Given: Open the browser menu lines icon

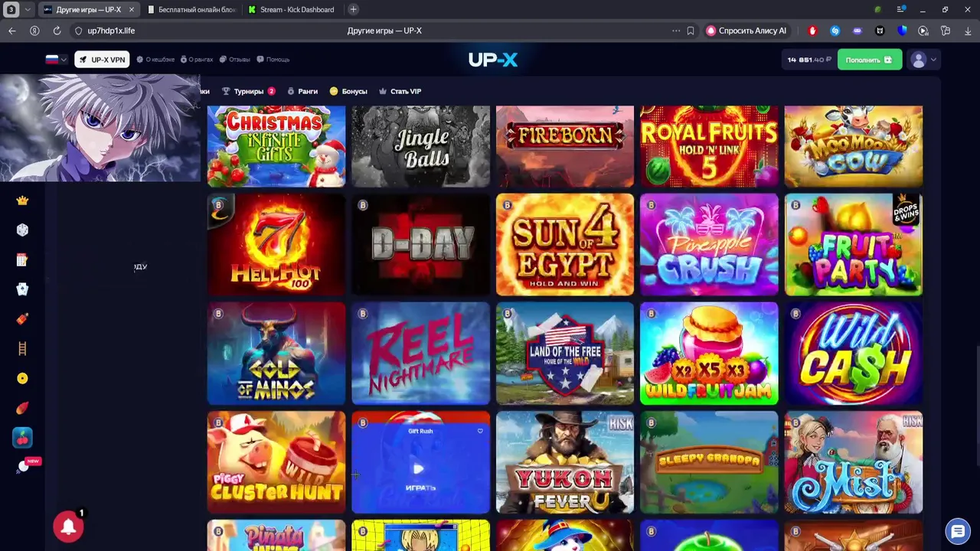Looking at the screenshot, I should point(901,9).
